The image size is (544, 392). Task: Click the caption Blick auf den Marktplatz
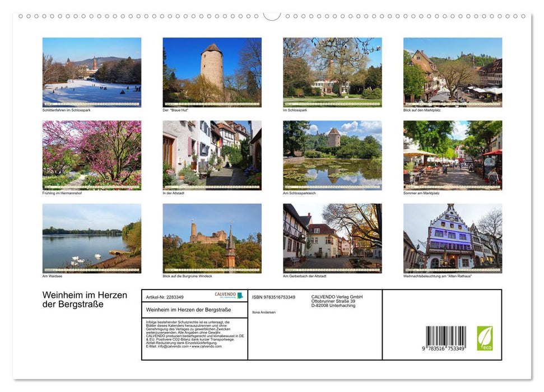coord(422,110)
